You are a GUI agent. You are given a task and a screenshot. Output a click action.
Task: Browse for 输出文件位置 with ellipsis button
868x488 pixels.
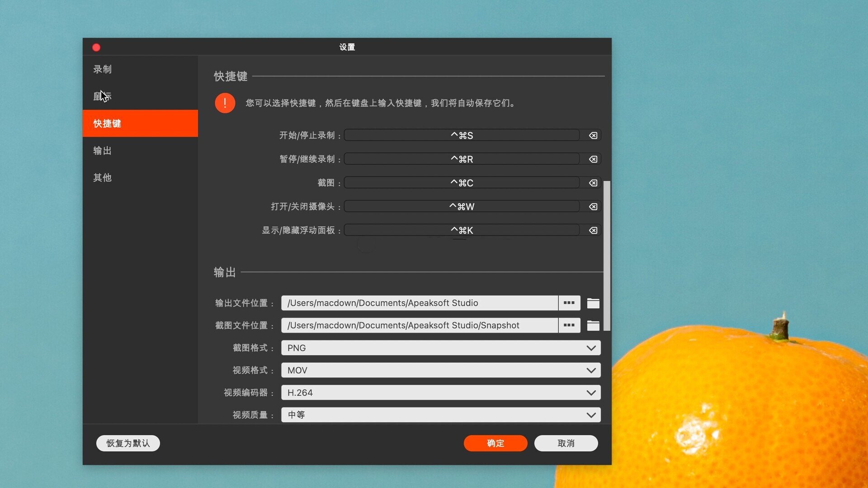[569, 303]
